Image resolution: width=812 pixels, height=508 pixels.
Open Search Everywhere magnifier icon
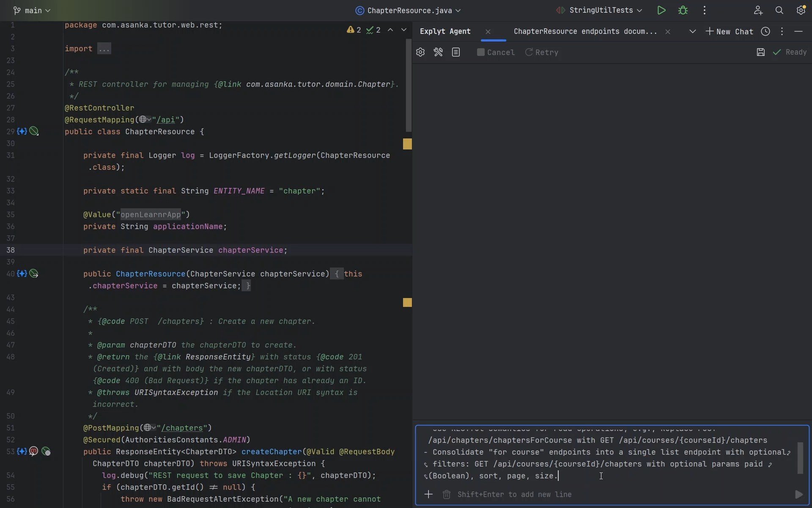[779, 11]
